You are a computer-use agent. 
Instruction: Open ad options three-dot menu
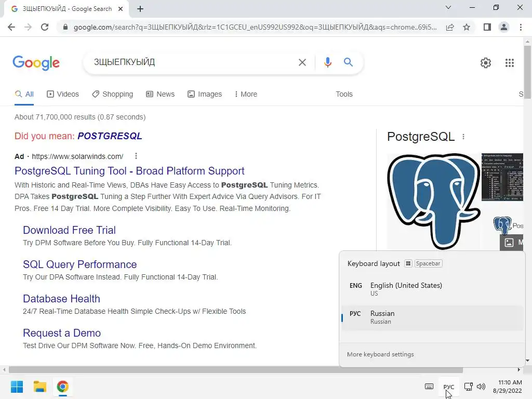click(x=136, y=156)
